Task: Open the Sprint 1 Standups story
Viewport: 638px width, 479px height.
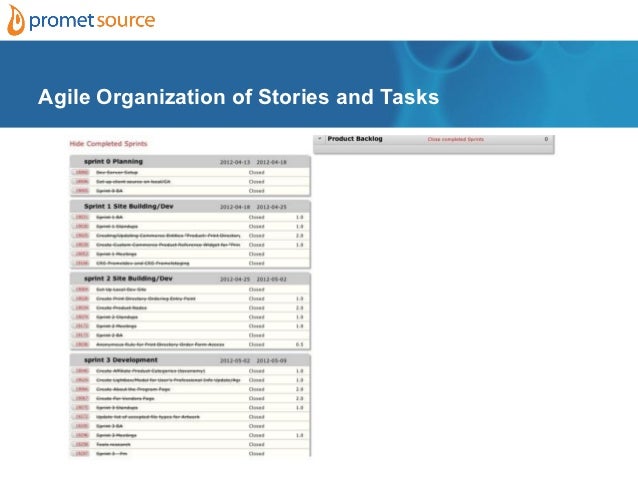Action: [117, 226]
